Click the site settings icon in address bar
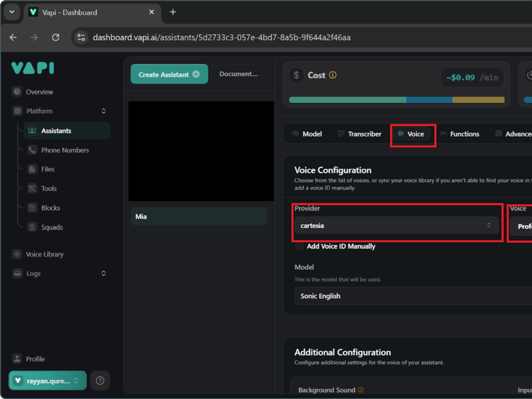This screenshot has width=532, height=399. [x=81, y=37]
